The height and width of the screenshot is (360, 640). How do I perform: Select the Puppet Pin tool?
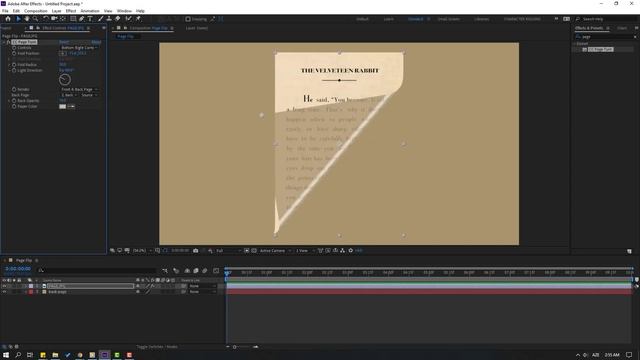point(138,19)
